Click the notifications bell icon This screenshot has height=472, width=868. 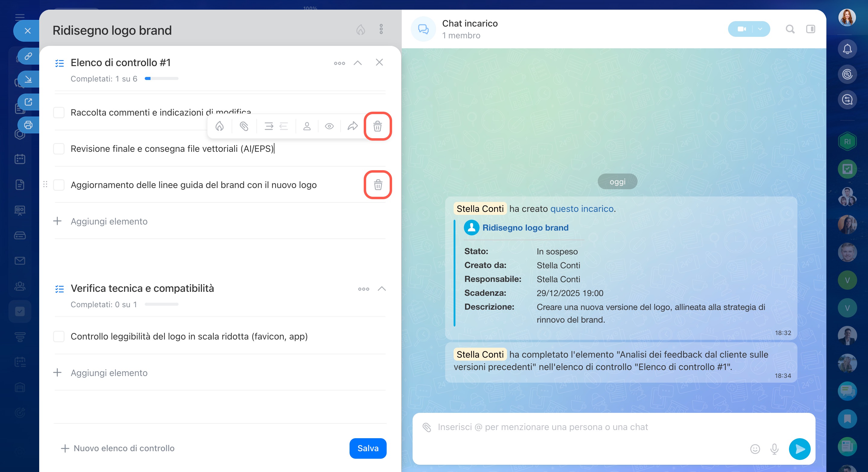pos(847,49)
